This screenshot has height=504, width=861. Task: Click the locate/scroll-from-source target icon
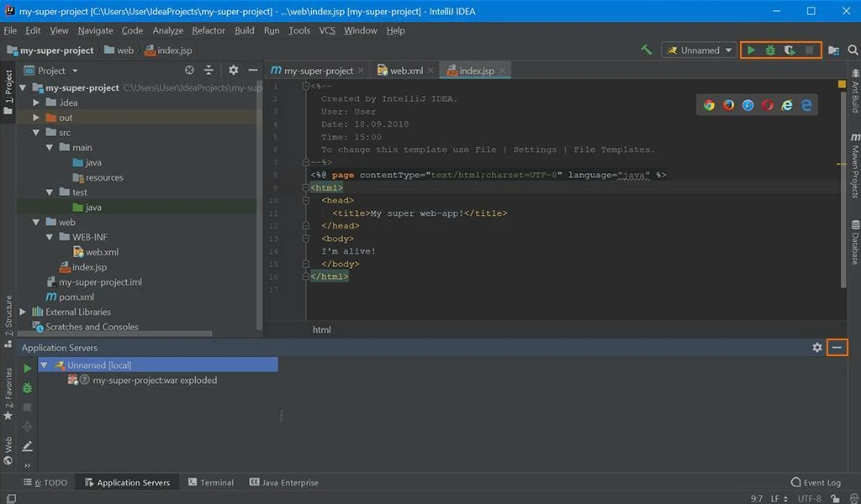tap(189, 71)
